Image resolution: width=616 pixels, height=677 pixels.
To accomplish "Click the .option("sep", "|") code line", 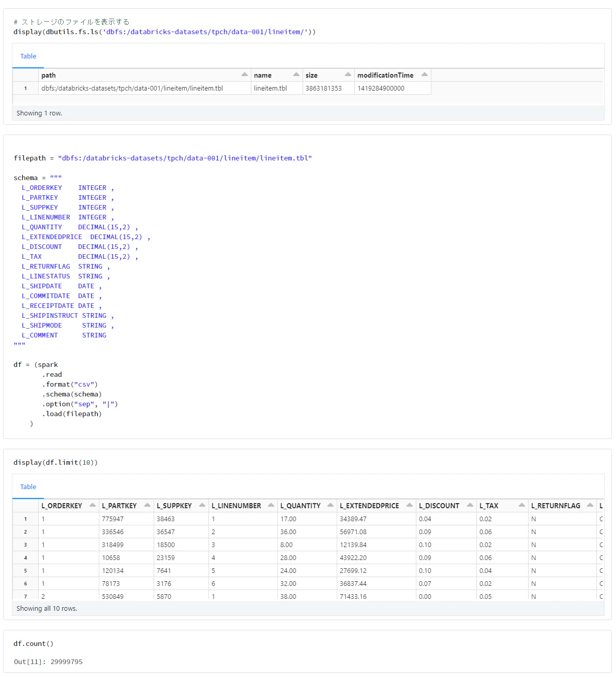I will (x=80, y=404).
